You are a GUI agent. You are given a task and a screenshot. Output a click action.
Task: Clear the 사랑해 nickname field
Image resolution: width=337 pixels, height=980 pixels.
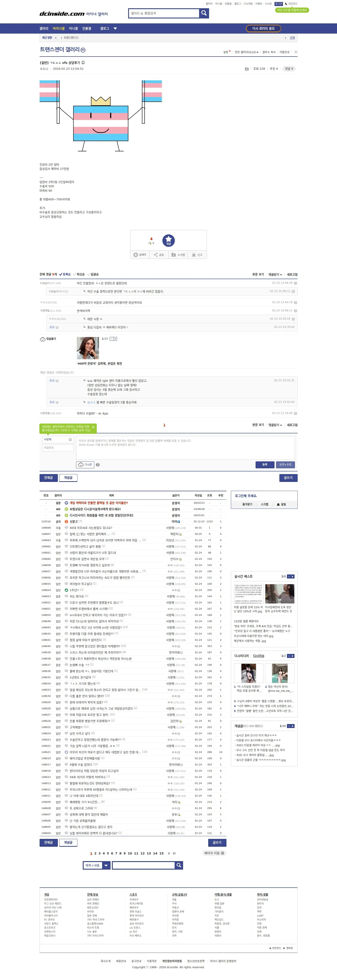[x=70, y=439]
